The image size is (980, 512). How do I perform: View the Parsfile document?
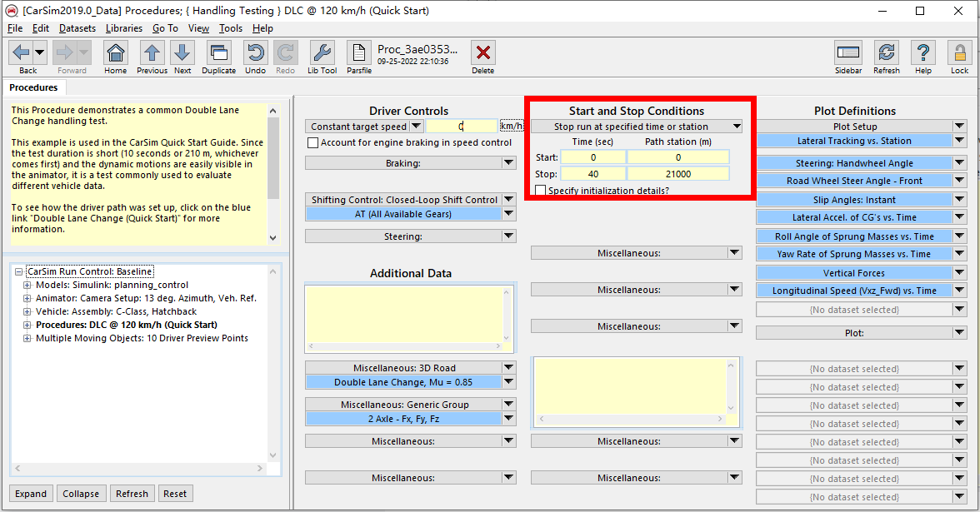click(358, 52)
